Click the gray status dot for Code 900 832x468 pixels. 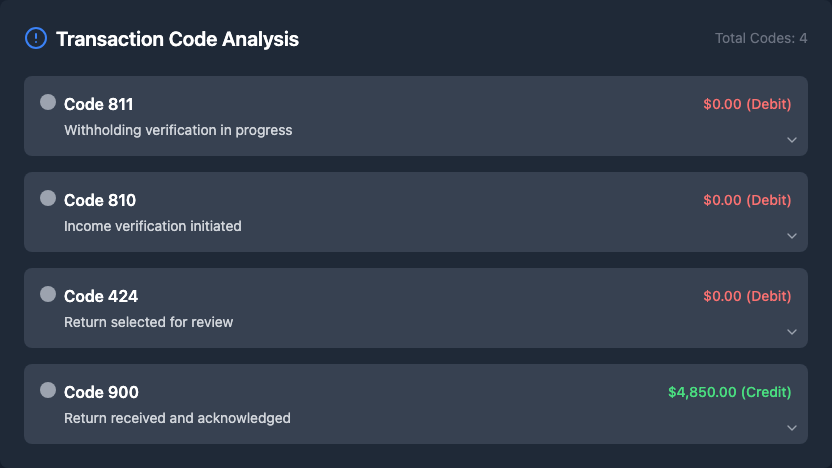point(48,390)
